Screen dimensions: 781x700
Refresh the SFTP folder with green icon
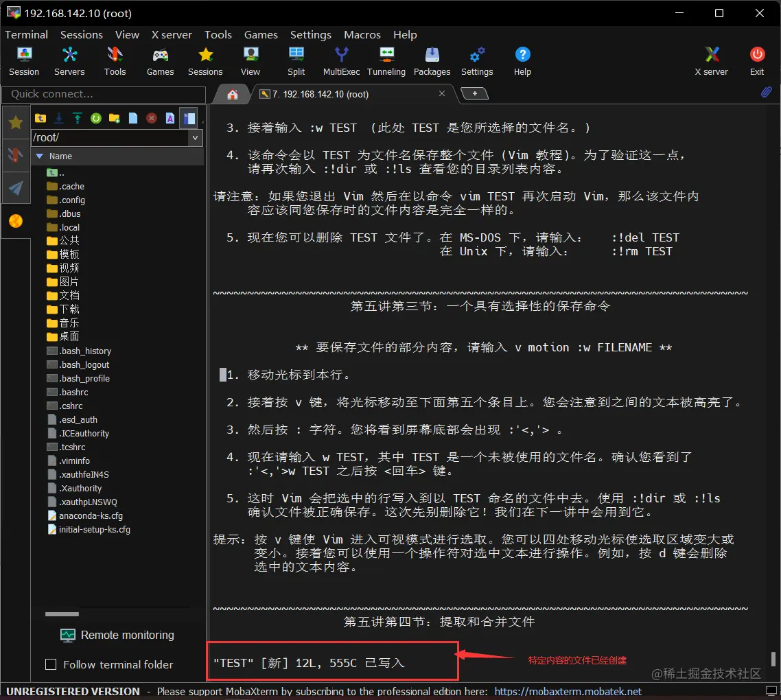click(96, 118)
